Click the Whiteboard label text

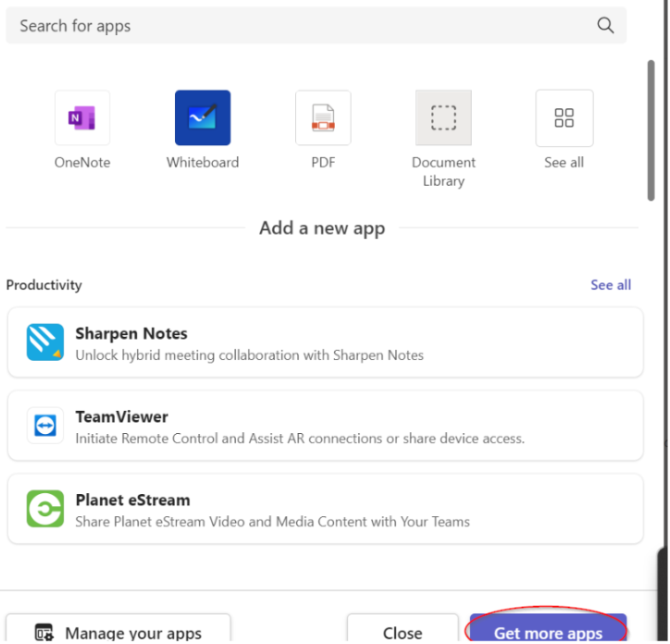click(203, 163)
